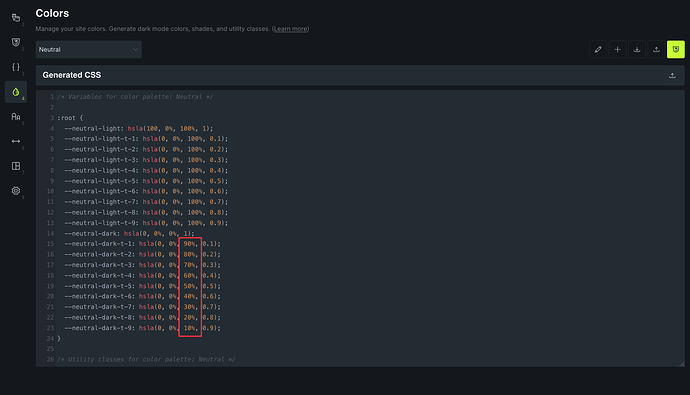
Task: Click the '--neutral-dark-t-7' line
Action: 143,307
